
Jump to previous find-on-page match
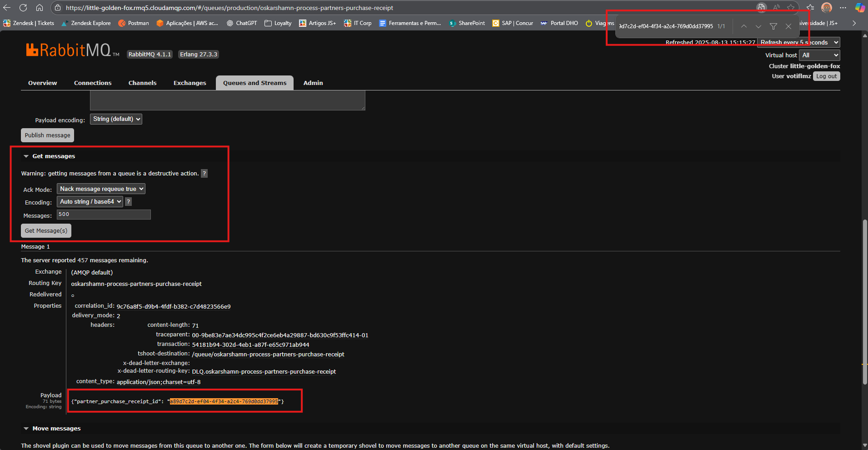743,26
